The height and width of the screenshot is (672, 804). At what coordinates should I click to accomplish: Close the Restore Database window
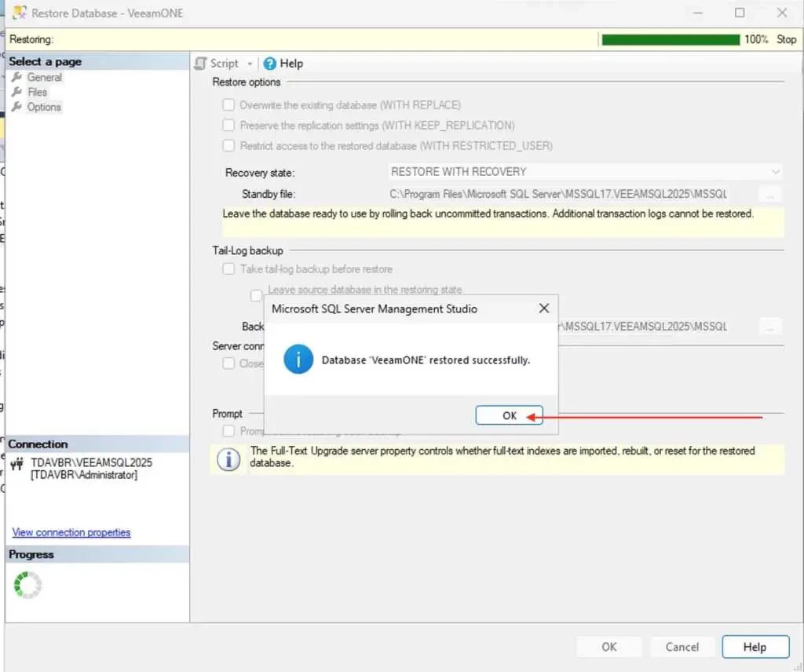coord(781,13)
